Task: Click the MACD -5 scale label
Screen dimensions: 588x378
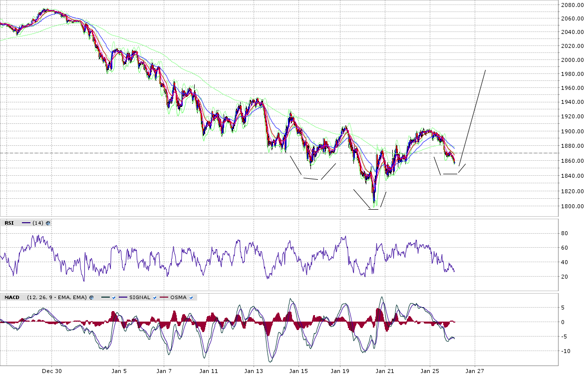Action: point(565,337)
